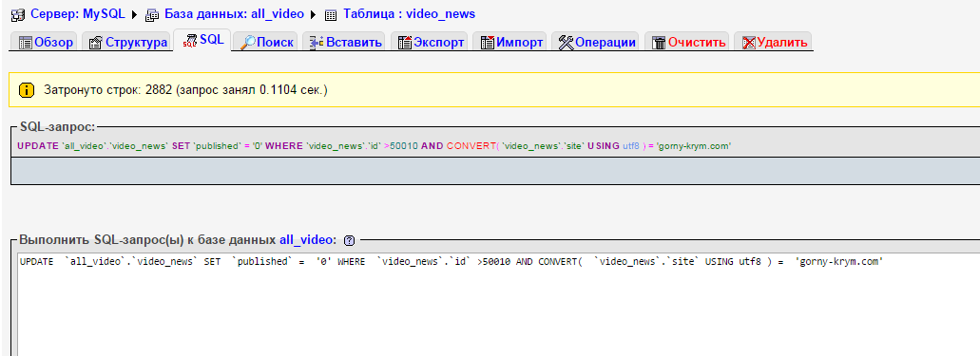Follow the Сервер: MySQL breadcrumb link
Viewport: 980px width, 356px height.
click(x=78, y=13)
